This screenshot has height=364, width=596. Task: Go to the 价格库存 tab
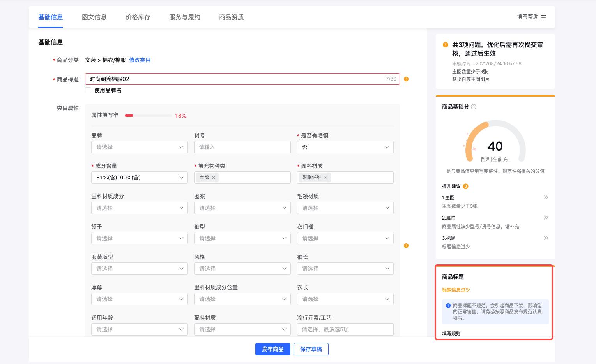tap(138, 17)
